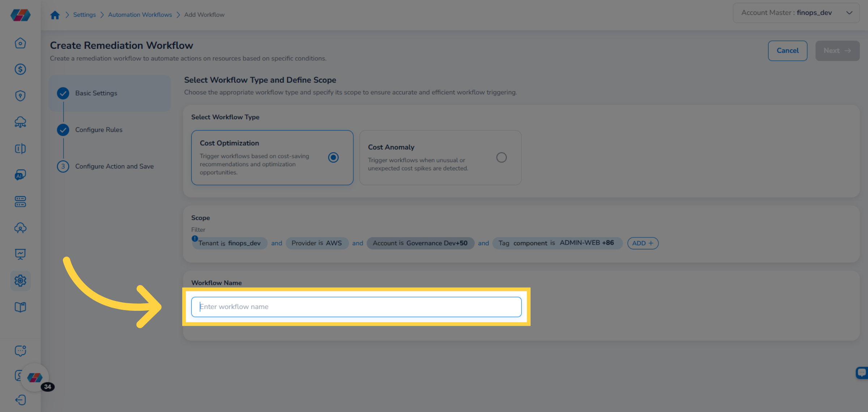Open the AI assistant sidebar icon
Image resolution: width=868 pixels, height=412 pixels.
tap(20, 175)
